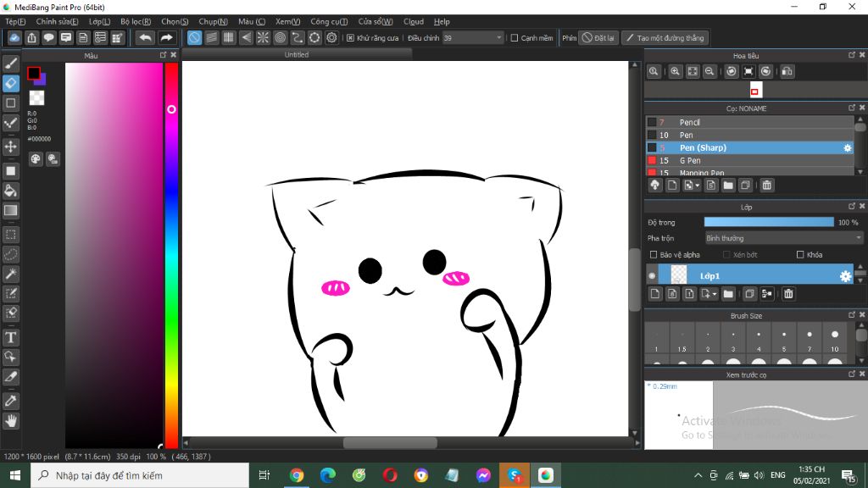
Task: Enable the Cạnh mềm checkbox
Action: tap(515, 37)
